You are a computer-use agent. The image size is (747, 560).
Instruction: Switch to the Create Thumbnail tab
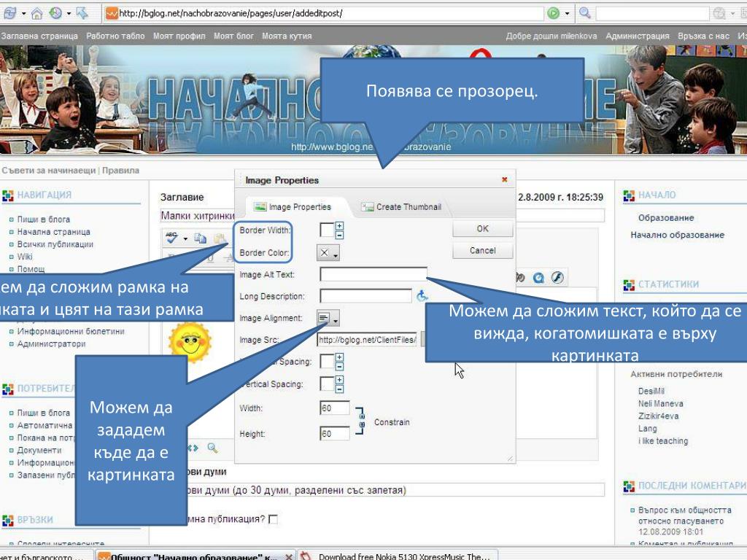point(402,207)
